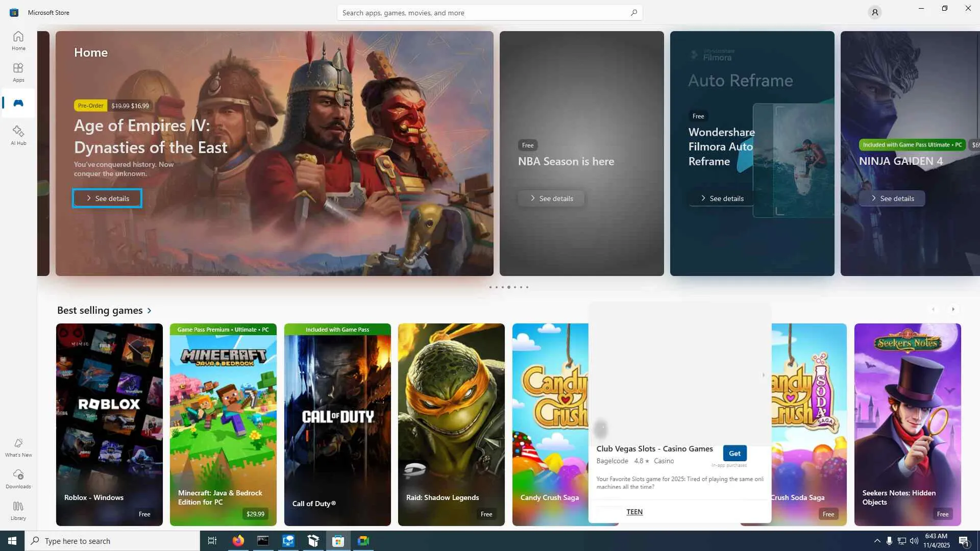
Task: Click the search magnifier icon
Action: (x=633, y=12)
